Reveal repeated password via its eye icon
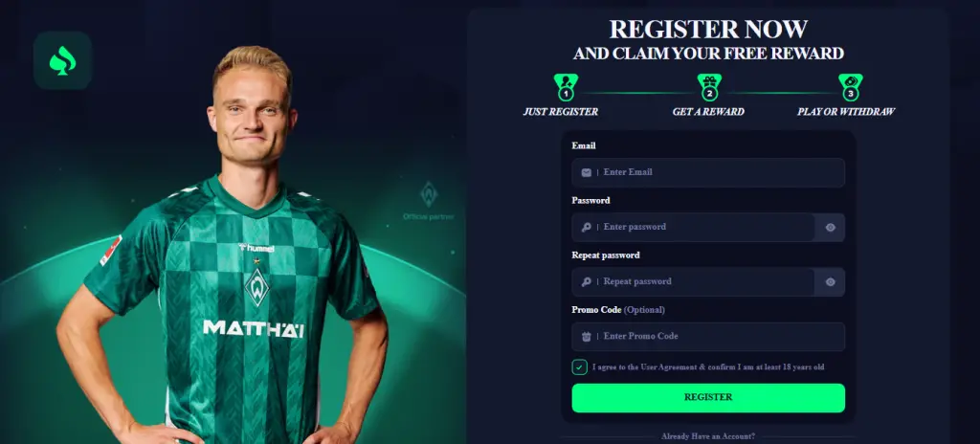The height and width of the screenshot is (444, 980). 830,282
